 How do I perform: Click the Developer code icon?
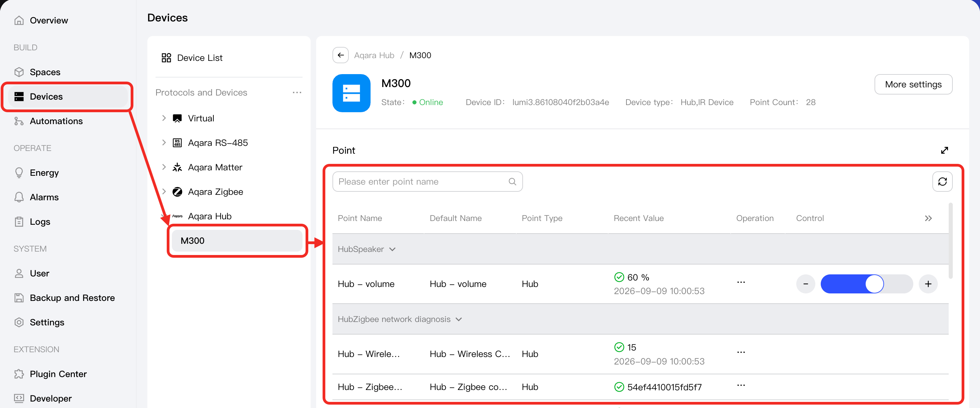[x=19, y=398]
